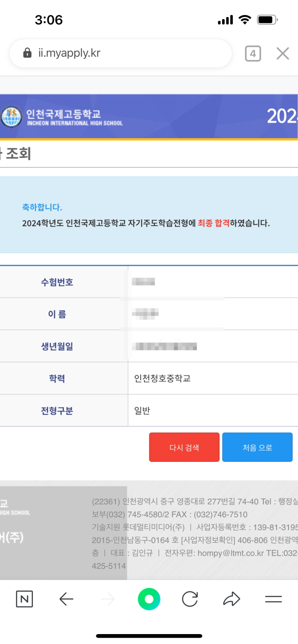Click the Incheon International High School logo
Viewport: 298px width, 644px height.
[x=12, y=117]
